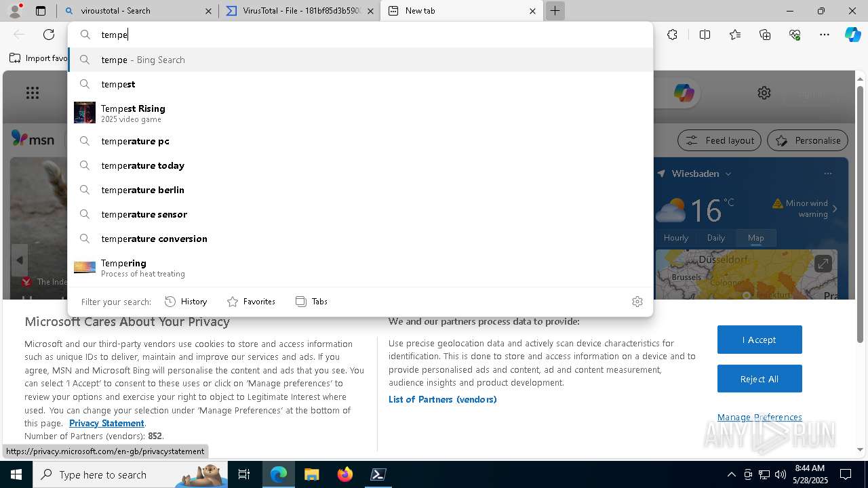Viewport: 868px width, 488px height.
Task: Go to previous news carousel slide
Action: (20, 260)
